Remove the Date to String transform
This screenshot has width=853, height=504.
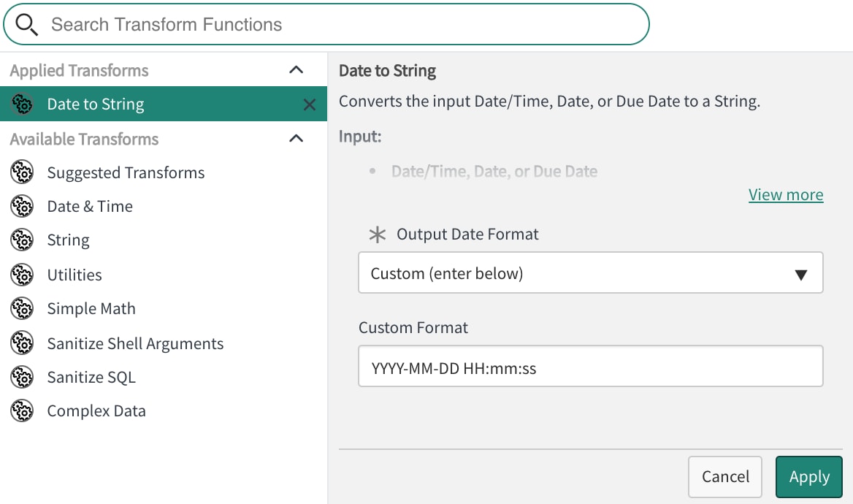click(x=310, y=104)
